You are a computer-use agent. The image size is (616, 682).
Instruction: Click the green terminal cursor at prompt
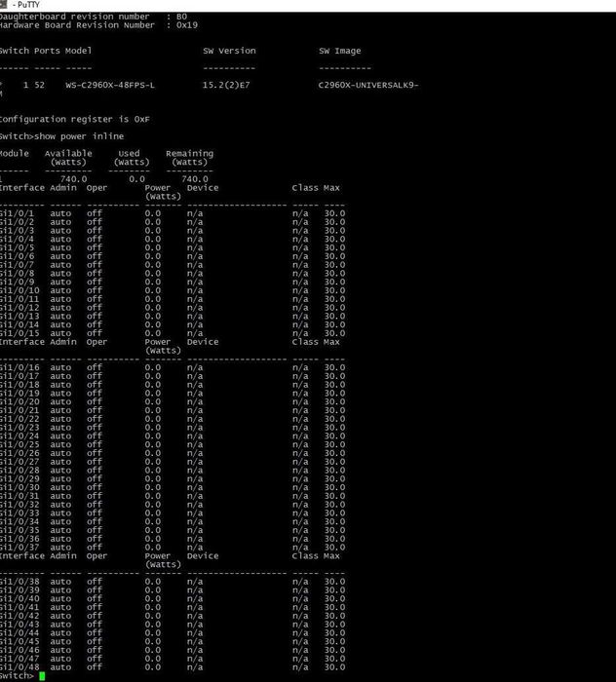[x=42, y=676]
